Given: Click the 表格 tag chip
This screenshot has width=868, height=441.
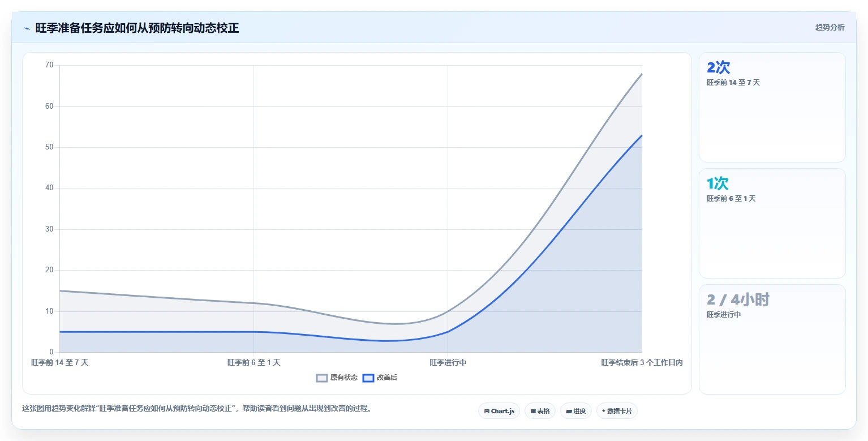Looking at the screenshot, I should pos(540,411).
